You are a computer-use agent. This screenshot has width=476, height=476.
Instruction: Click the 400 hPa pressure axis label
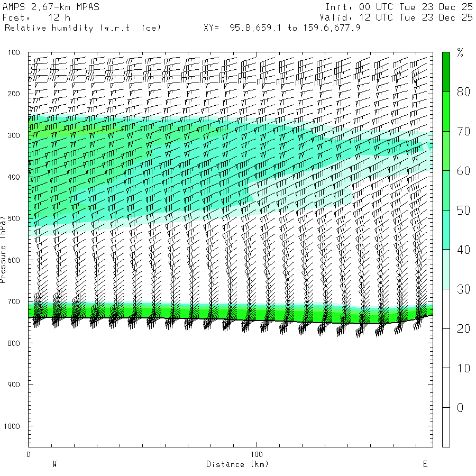coord(14,177)
